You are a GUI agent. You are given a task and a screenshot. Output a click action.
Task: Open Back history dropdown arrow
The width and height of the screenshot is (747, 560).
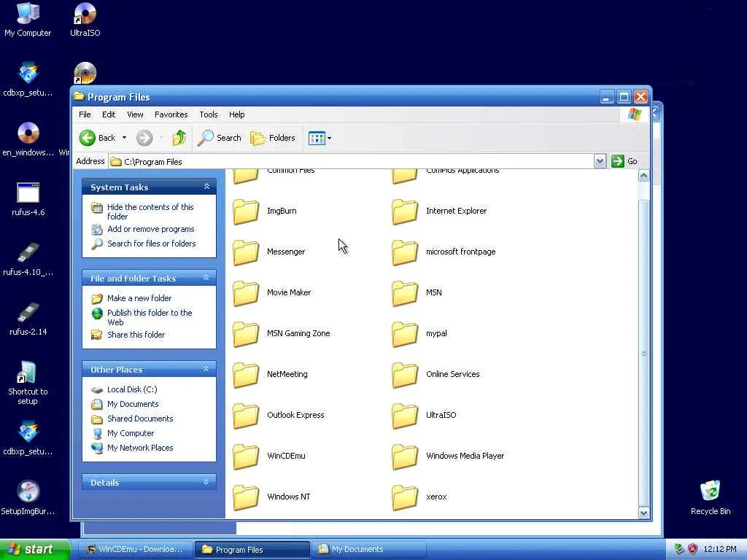124,138
